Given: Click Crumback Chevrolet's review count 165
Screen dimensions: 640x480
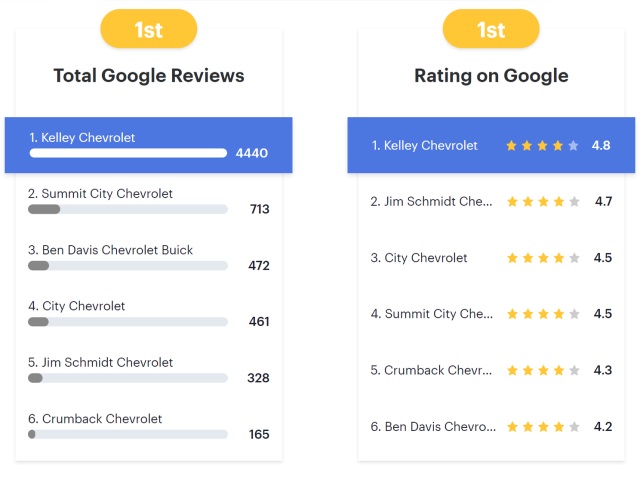Looking at the screenshot, I should pyautogui.click(x=259, y=434).
